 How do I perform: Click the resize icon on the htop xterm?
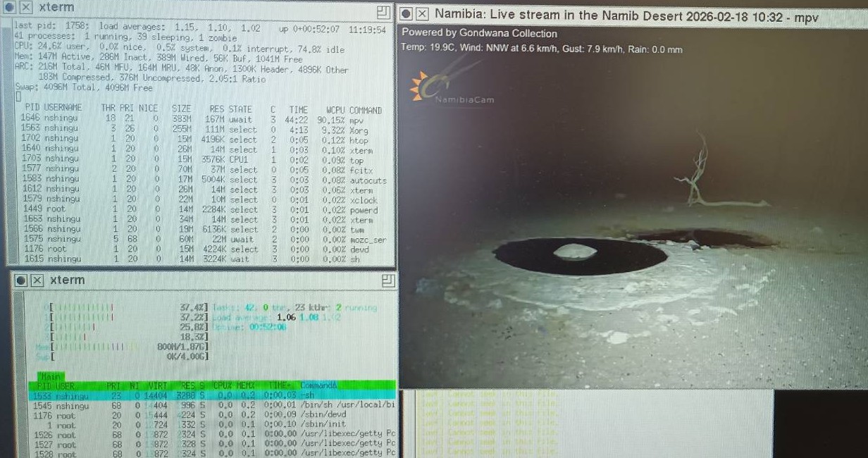(x=387, y=280)
